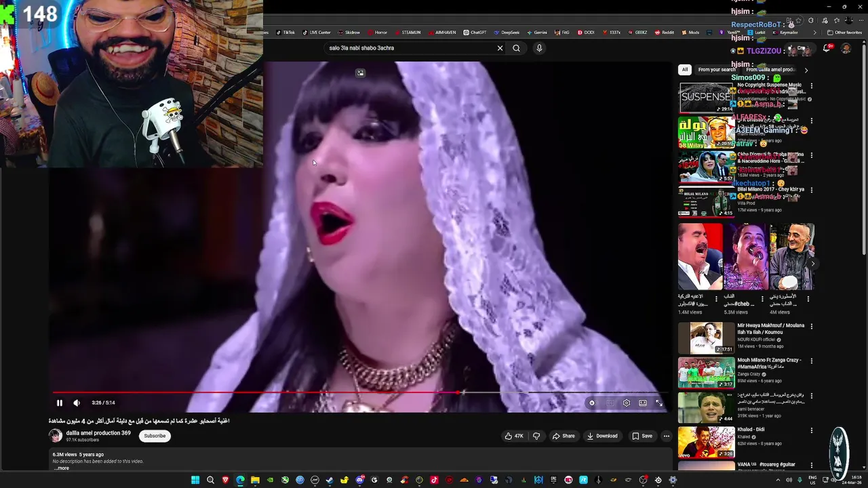
Task: Switch to theater mode view
Action: [x=643, y=403]
